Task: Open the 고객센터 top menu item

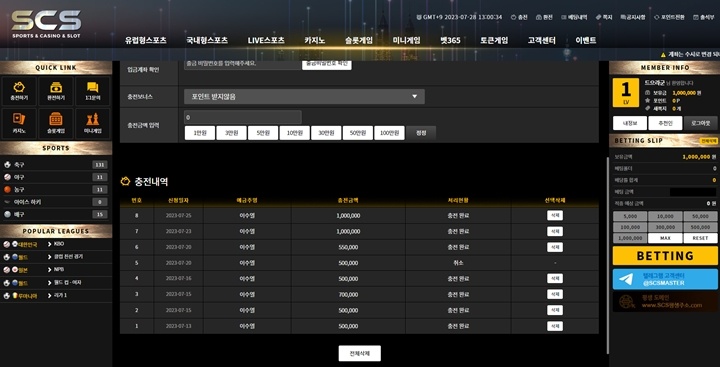Action: pos(541,40)
